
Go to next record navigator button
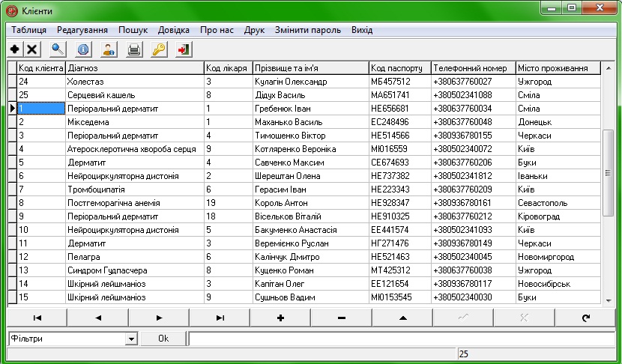[x=159, y=318]
